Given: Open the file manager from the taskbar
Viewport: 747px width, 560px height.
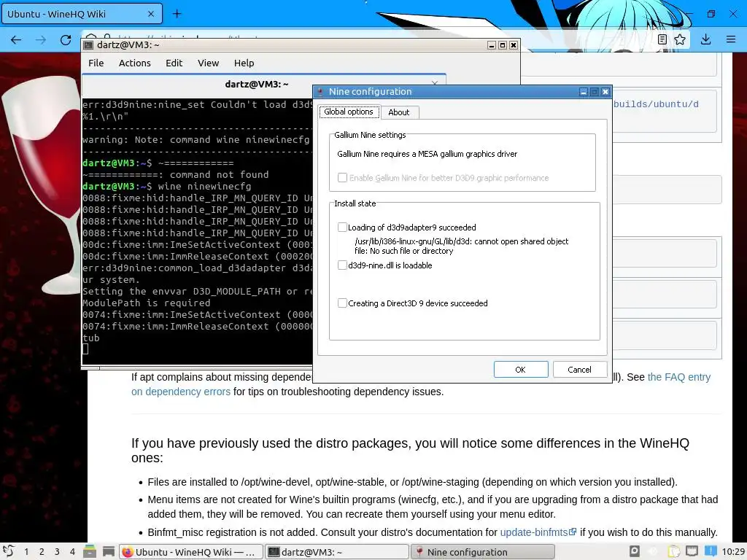Looking at the screenshot, I should (89, 551).
